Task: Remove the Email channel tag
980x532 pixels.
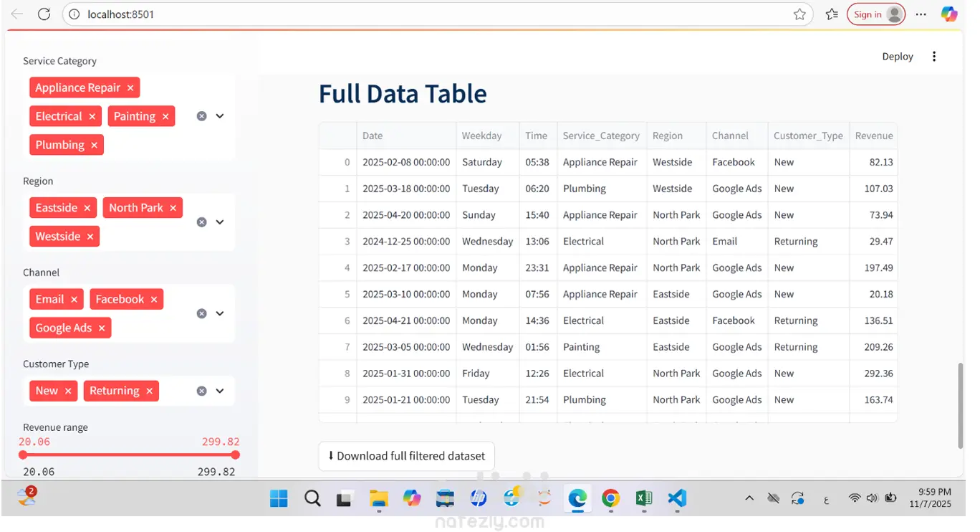Action: point(74,300)
